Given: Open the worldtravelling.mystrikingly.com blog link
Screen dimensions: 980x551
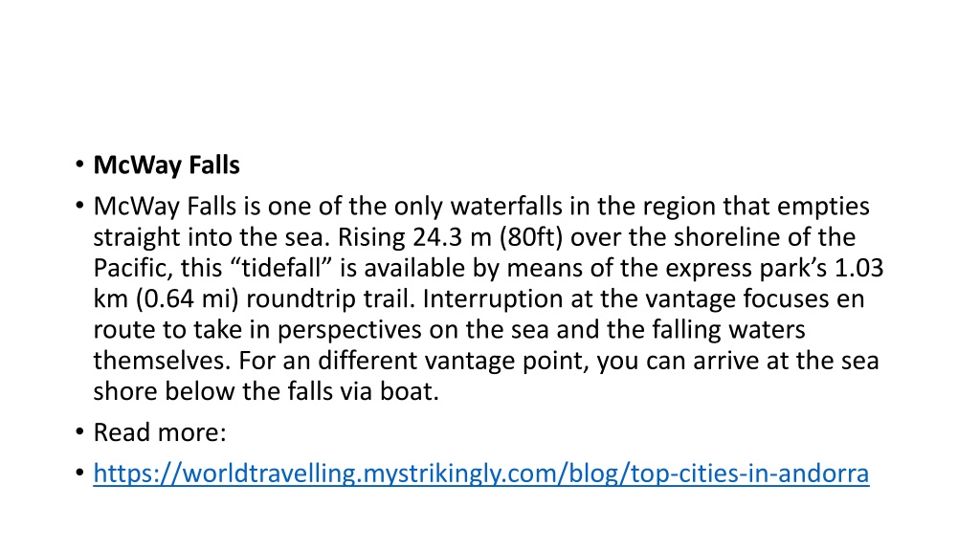Looking at the screenshot, I should (x=480, y=474).
